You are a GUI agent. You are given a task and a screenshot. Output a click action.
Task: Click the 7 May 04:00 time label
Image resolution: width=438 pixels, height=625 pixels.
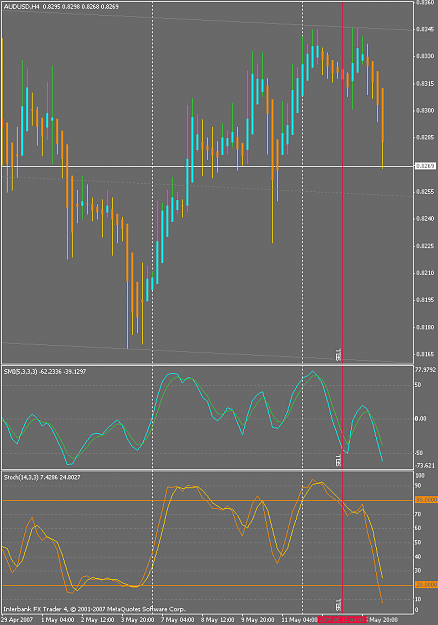coord(178,620)
